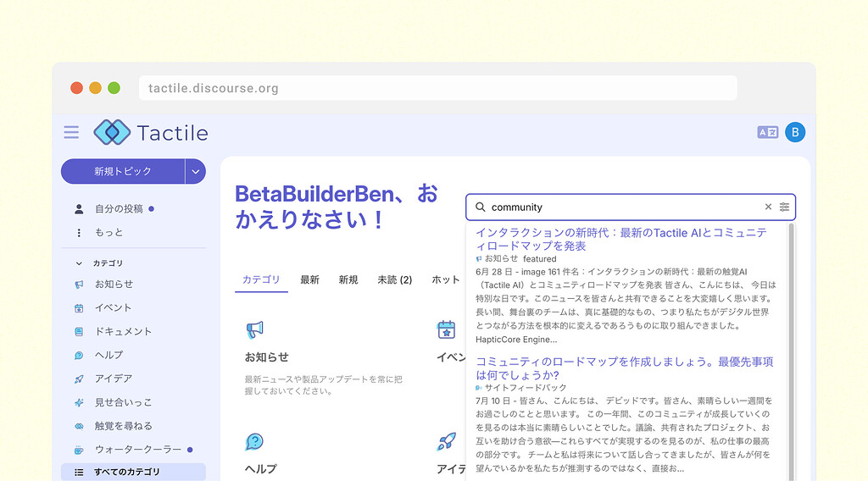Open the user profile avatar B
The width and height of the screenshot is (868, 481).
click(794, 132)
